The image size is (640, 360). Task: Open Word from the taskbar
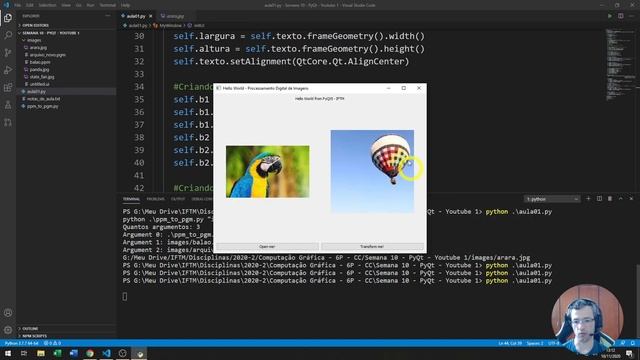[73, 353]
